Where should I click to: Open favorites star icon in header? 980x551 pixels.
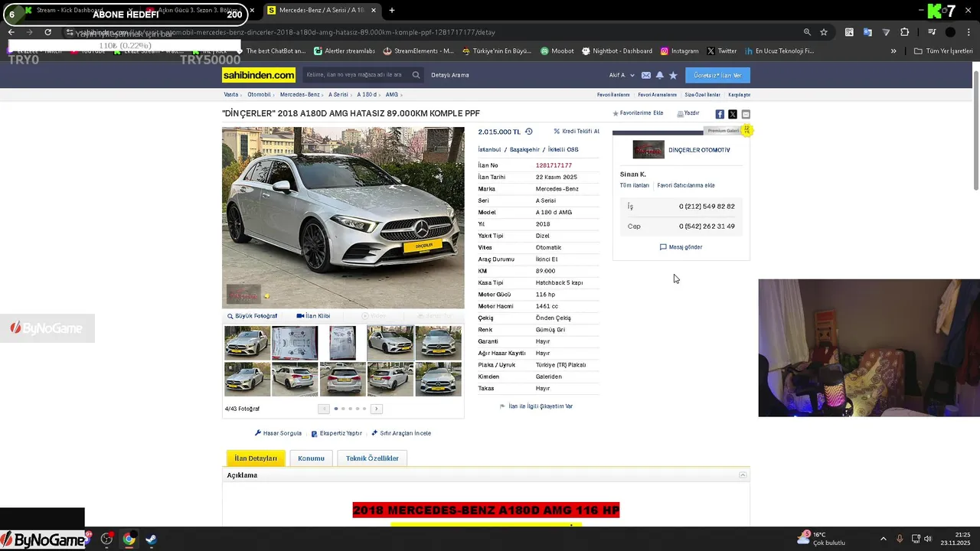[x=673, y=75]
